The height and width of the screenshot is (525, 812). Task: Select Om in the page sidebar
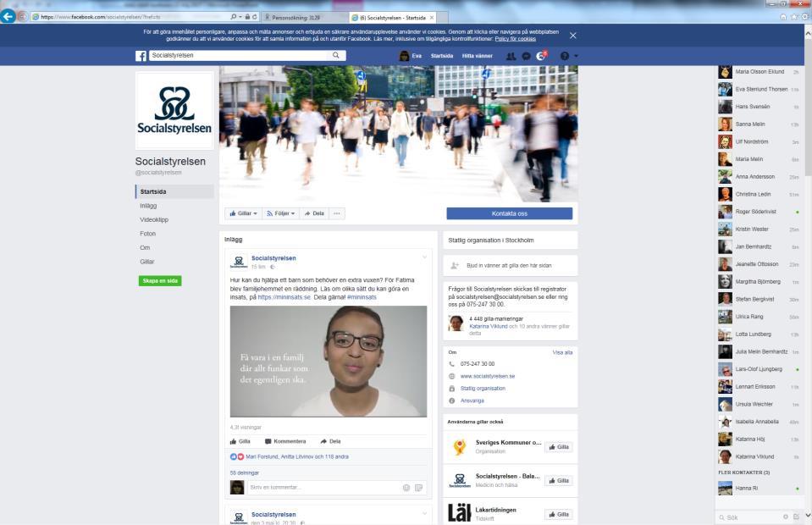[x=145, y=247]
